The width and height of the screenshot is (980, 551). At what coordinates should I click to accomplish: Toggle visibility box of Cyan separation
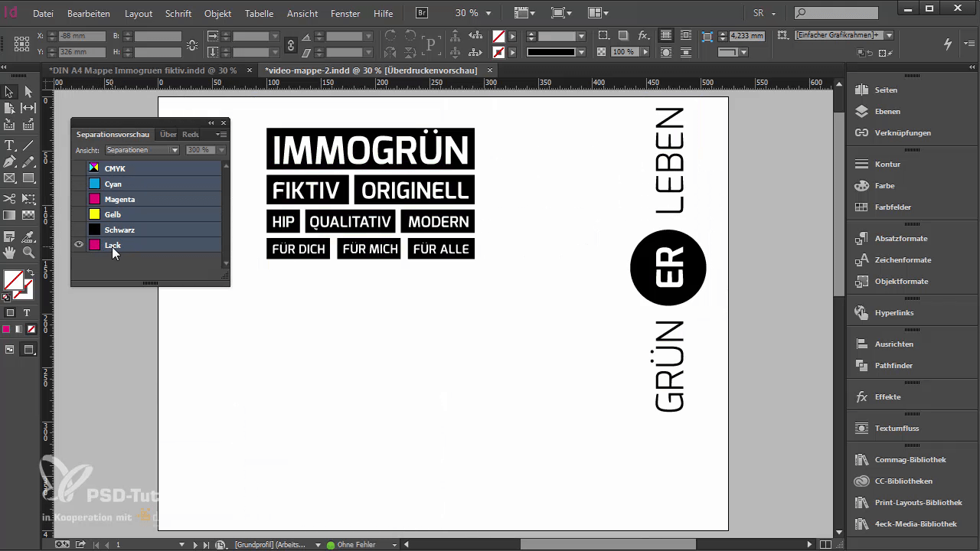78,184
